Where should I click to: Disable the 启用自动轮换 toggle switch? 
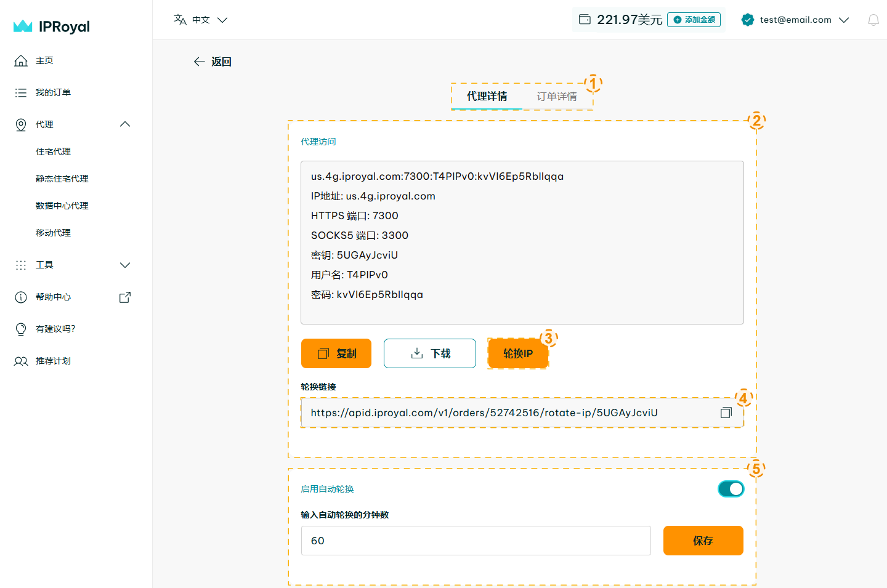[731, 489]
